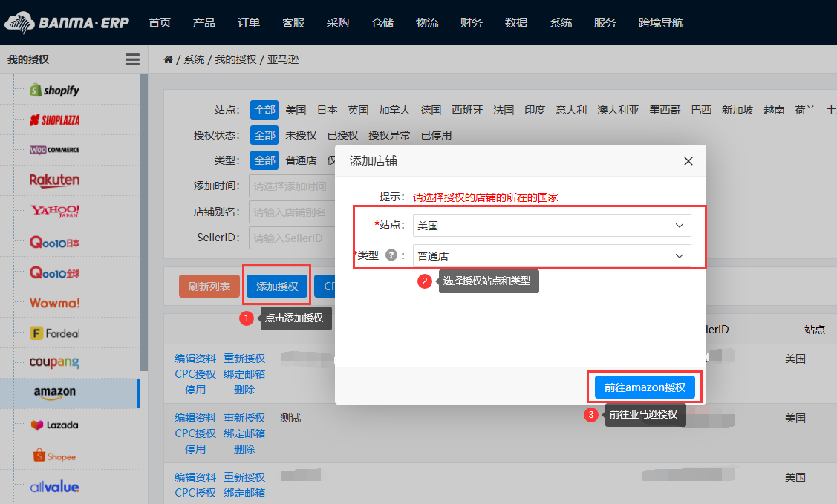Select Shoplazza in the sidebar
The width and height of the screenshot is (837, 504).
pyautogui.click(x=55, y=120)
